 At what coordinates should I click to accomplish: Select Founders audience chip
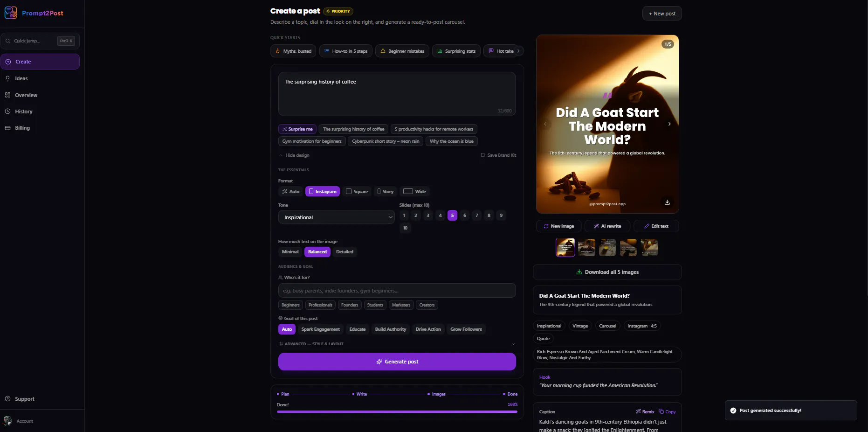[350, 305]
